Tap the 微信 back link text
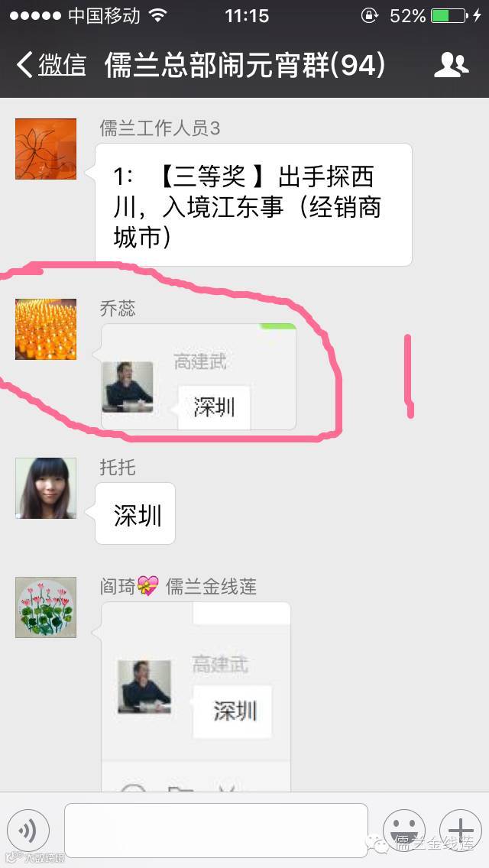 click(x=62, y=65)
